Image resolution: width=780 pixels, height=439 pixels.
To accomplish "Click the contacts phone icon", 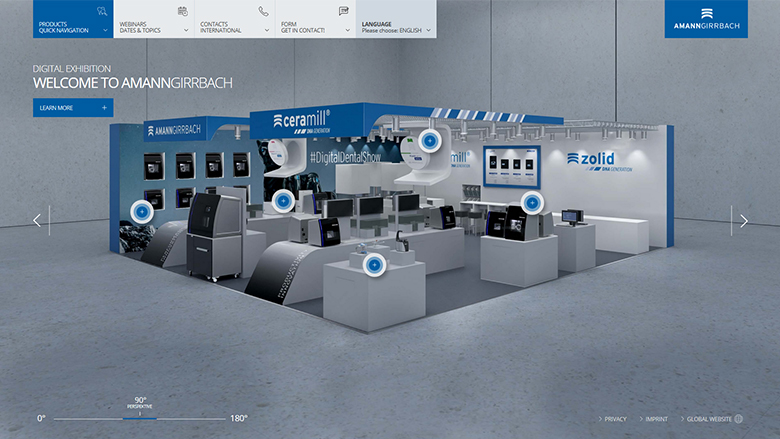I will (x=263, y=11).
